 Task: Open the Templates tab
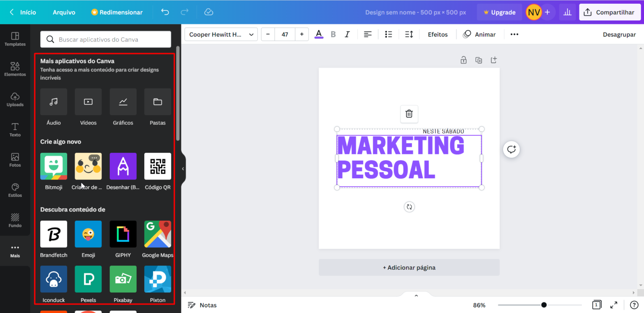(15, 39)
